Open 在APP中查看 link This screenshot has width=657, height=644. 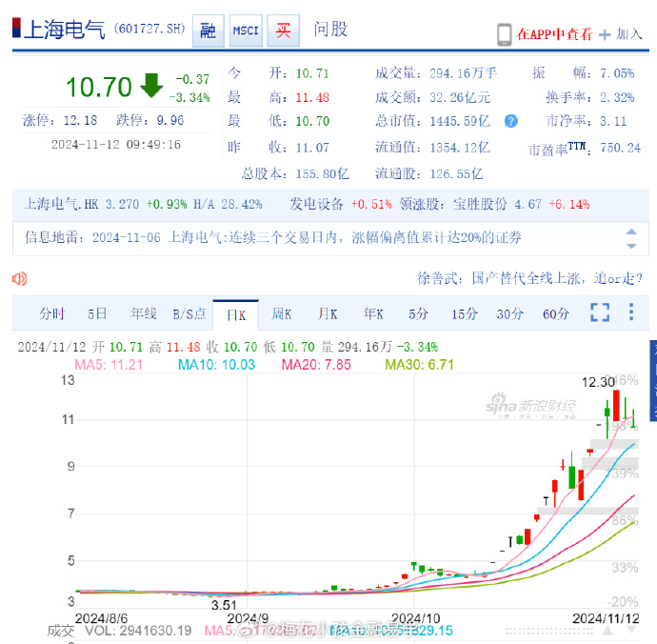click(554, 34)
